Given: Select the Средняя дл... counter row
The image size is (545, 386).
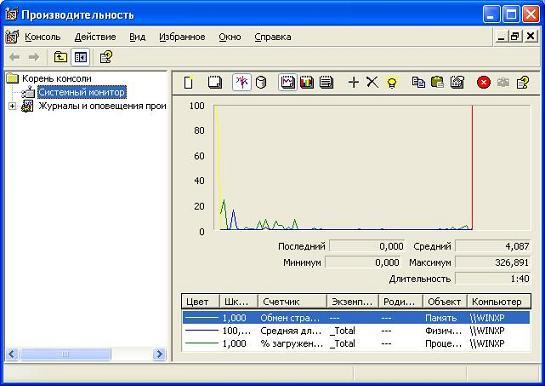Looking at the screenshot, I should 356,330.
